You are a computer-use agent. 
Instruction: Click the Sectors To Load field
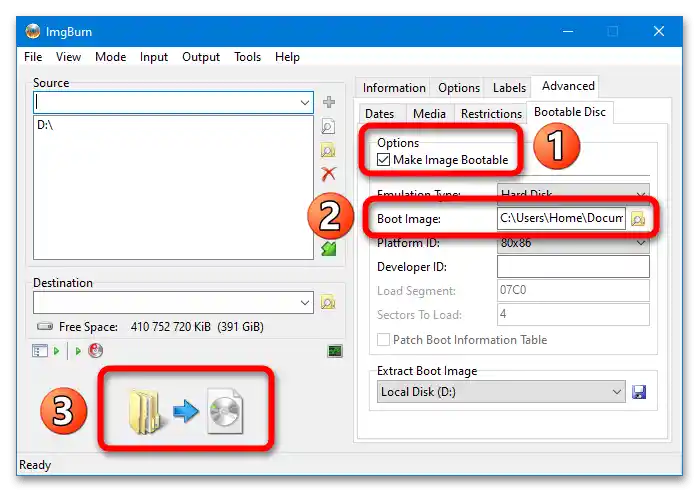573,315
